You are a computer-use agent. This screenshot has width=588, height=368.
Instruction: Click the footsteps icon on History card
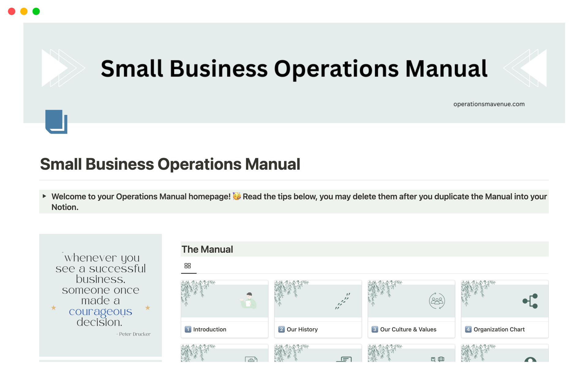pos(343,301)
